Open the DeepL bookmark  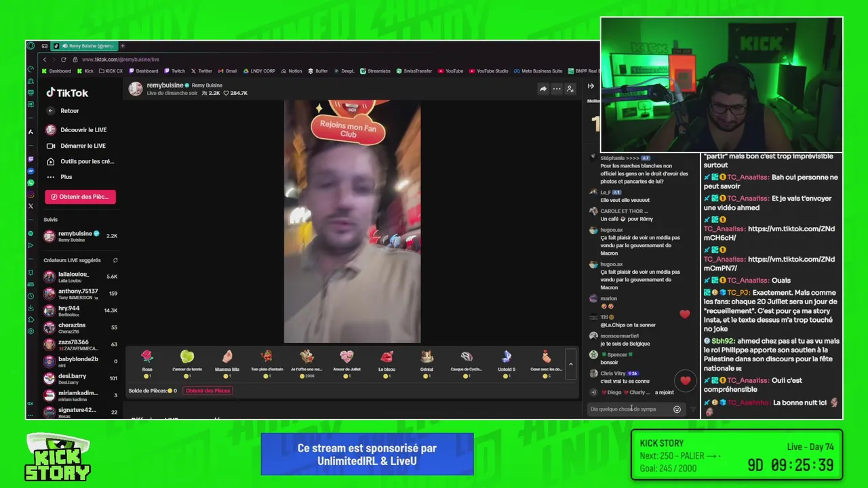coord(344,71)
